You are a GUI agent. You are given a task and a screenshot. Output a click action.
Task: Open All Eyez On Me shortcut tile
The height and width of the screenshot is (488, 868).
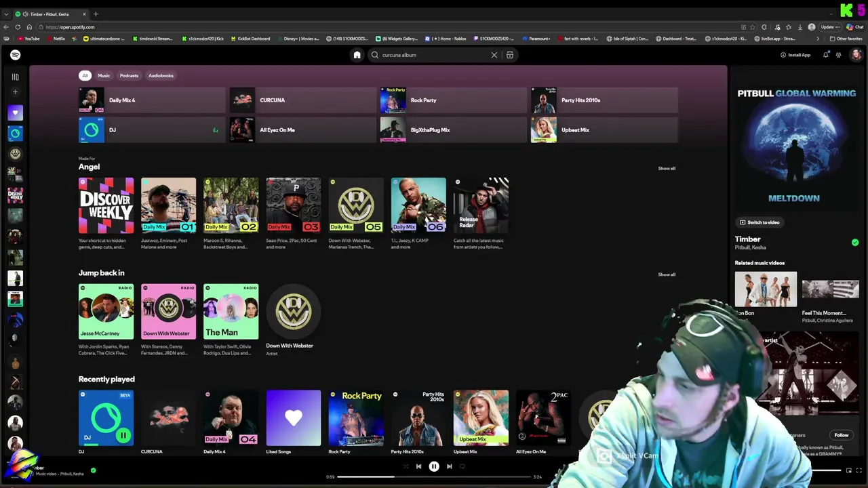[x=302, y=130]
